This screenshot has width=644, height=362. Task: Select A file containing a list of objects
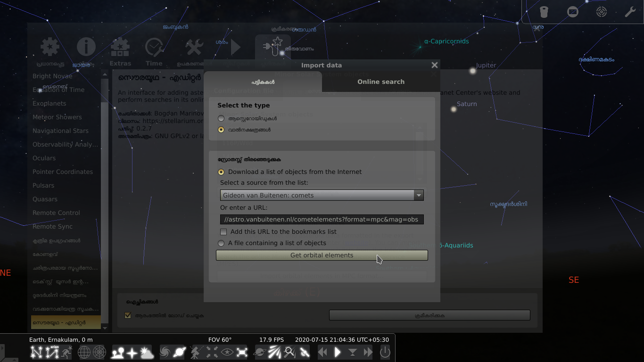(x=221, y=243)
